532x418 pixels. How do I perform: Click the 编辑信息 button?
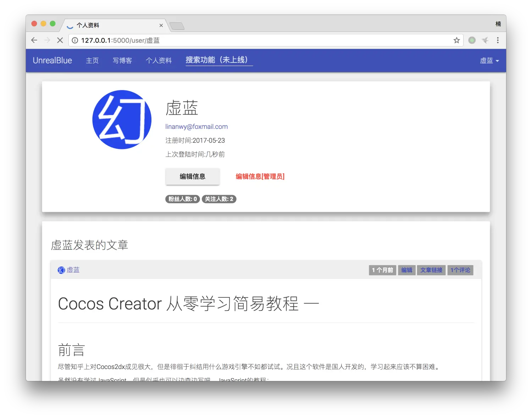pyautogui.click(x=193, y=176)
